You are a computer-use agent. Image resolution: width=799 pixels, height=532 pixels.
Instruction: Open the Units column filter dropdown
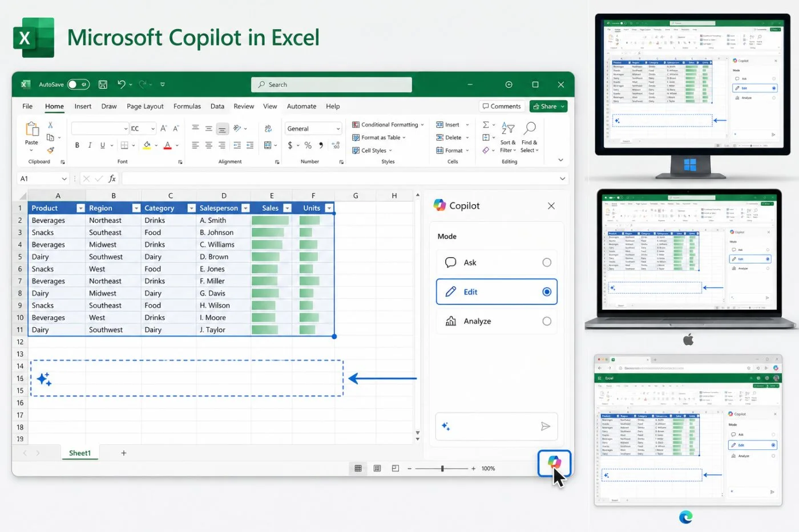pyautogui.click(x=329, y=208)
